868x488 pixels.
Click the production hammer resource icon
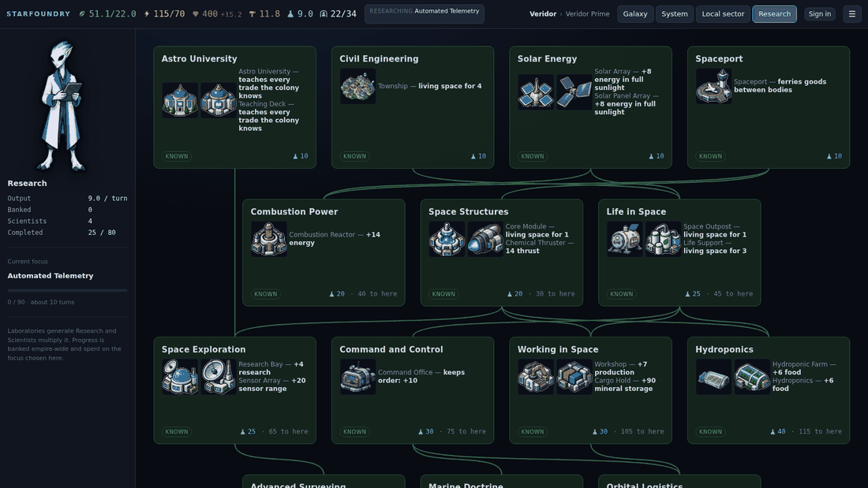(253, 14)
